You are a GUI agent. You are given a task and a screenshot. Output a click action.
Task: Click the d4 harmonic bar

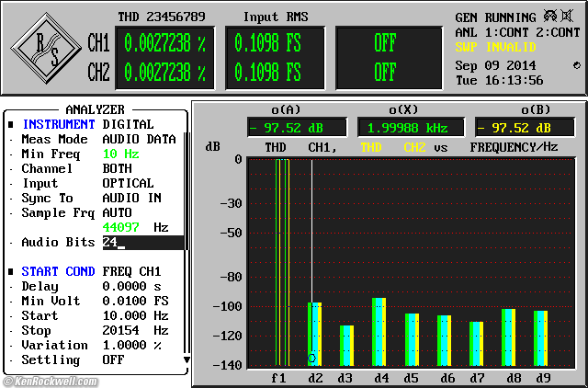click(x=379, y=332)
